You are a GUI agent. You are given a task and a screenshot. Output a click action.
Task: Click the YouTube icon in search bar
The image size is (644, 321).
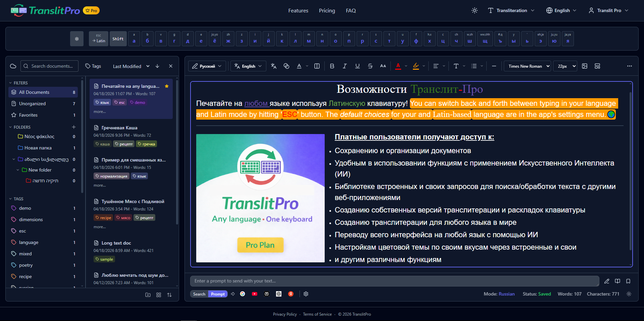[255, 294]
